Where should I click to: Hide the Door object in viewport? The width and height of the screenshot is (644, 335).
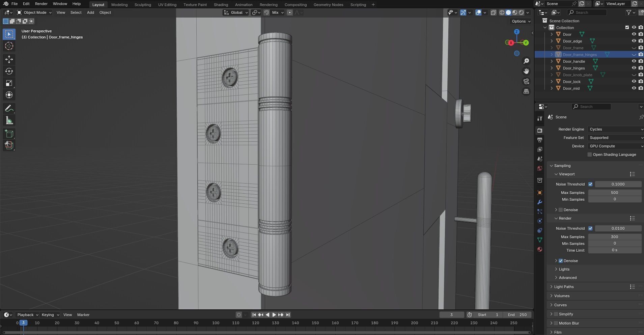(x=634, y=34)
